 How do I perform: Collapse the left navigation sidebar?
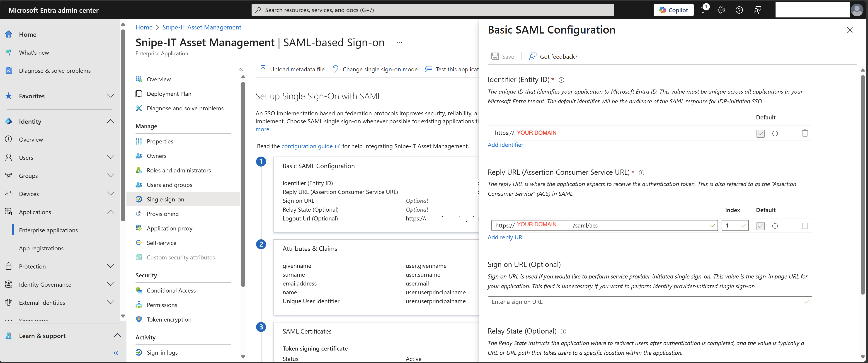click(116, 353)
